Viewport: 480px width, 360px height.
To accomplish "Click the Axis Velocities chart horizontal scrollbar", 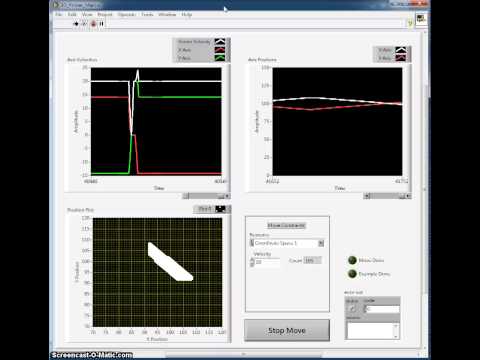I will (x=206, y=196).
